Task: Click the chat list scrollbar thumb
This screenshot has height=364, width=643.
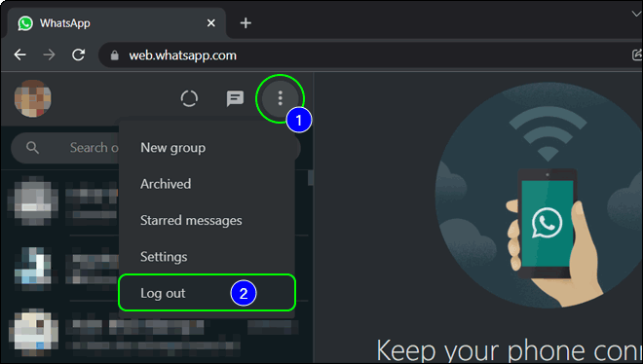Action: [x=311, y=178]
